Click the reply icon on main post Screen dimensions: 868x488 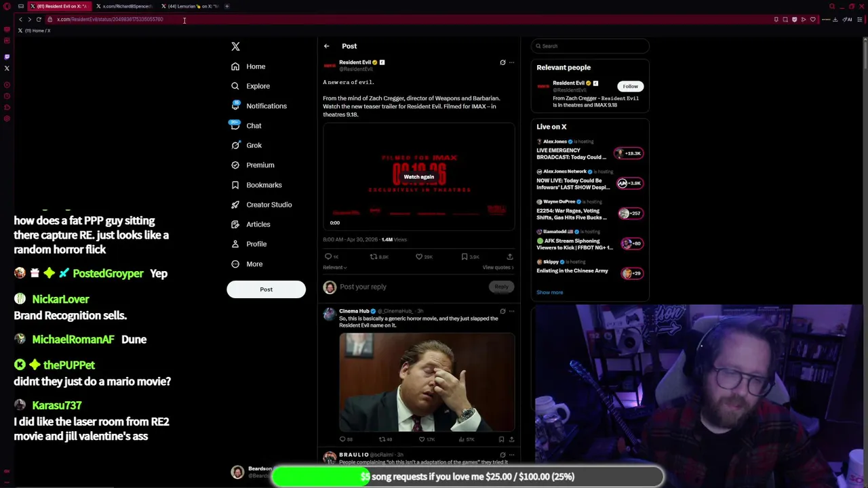pyautogui.click(x=328, y=257)
